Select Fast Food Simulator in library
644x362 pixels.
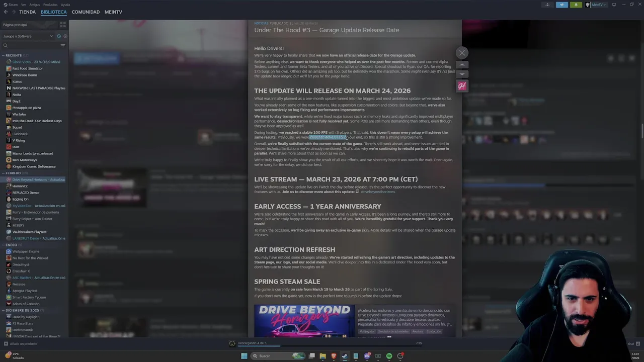[27, 68]
